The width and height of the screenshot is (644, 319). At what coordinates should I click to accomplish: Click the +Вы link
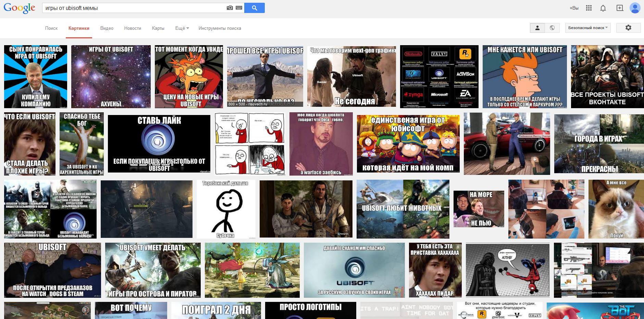click(574, 8)
